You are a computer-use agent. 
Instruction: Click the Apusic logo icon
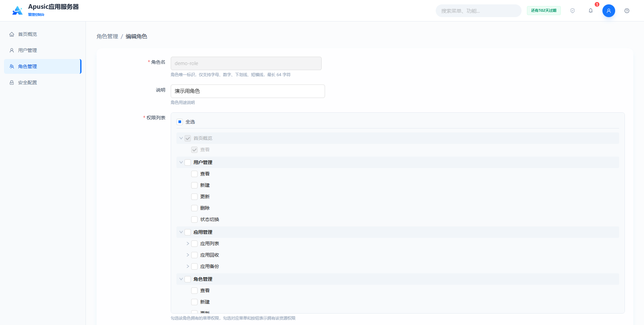(17, 11)
